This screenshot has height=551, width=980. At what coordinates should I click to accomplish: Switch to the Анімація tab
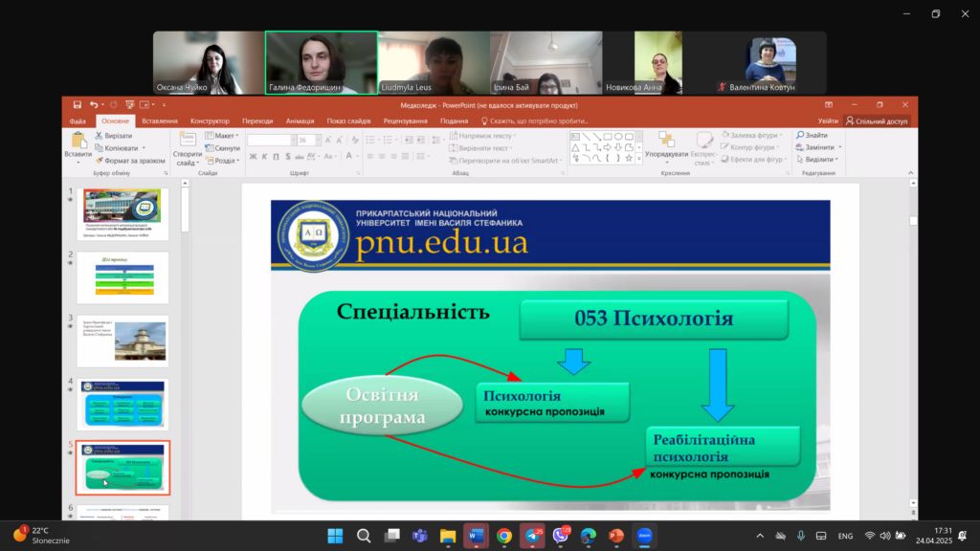[x=300, y=121]
